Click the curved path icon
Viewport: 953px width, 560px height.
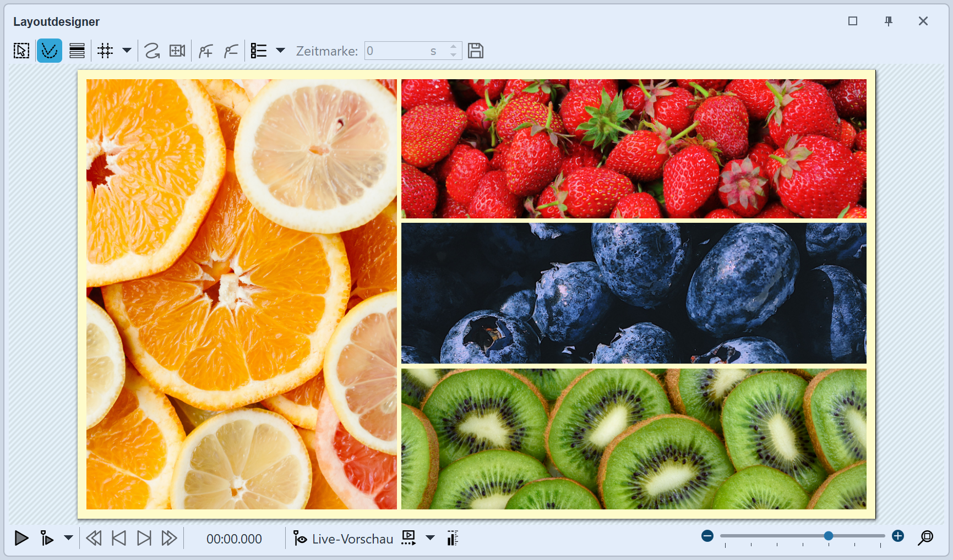152,51
